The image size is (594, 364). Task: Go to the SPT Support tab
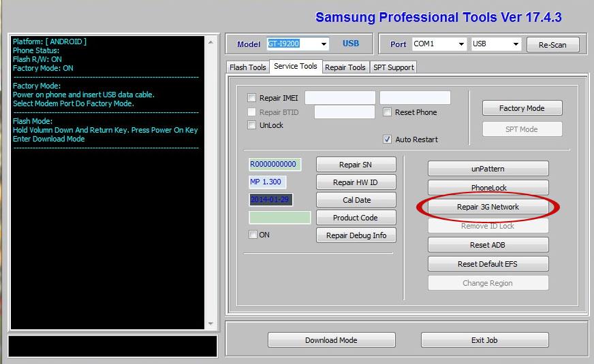(x=393, y=67)
